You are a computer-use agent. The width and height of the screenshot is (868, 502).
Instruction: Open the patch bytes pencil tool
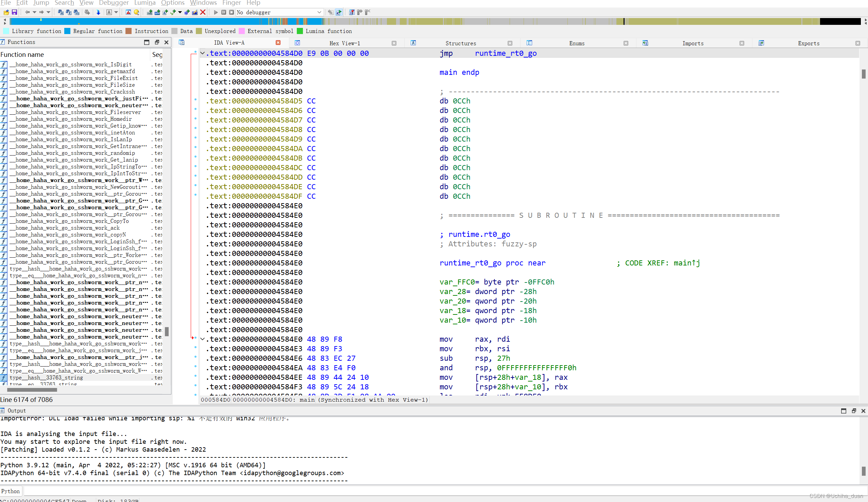click(x=195, y=12)
